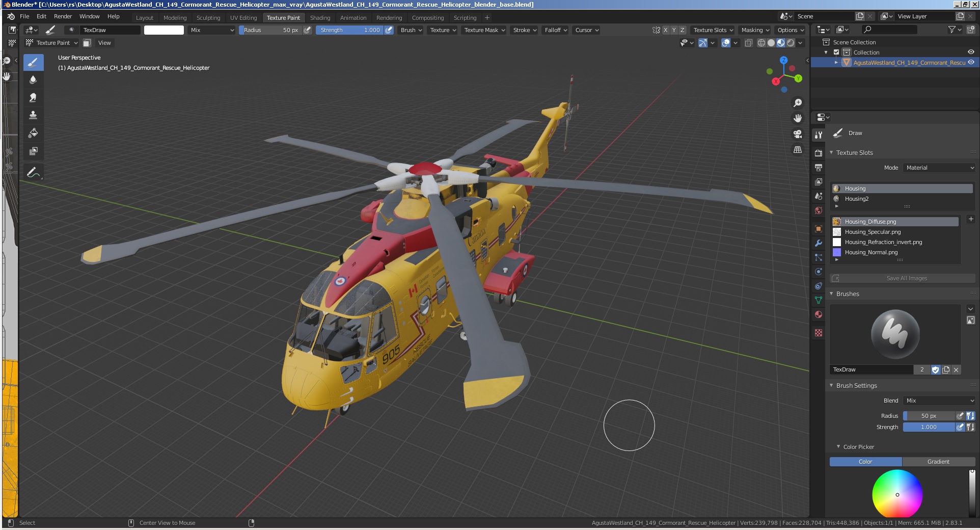This screenshot has width=980, height=530.
Task: Open the Object properties tab
Action: click(819, 228)
